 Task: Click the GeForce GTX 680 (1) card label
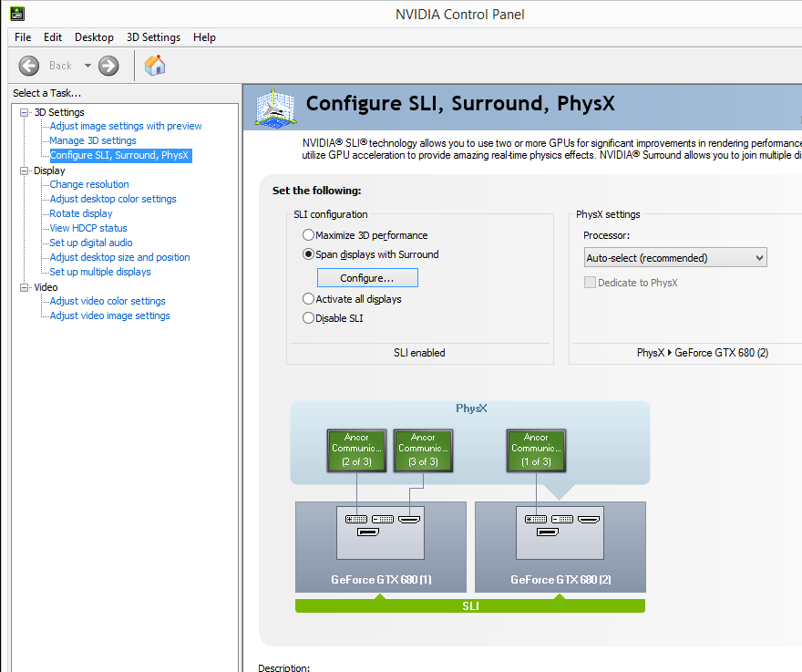(x=381, y=579)
